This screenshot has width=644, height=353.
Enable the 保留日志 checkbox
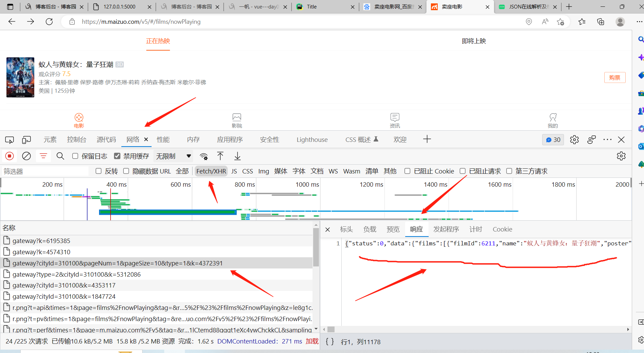coord(75,156)
